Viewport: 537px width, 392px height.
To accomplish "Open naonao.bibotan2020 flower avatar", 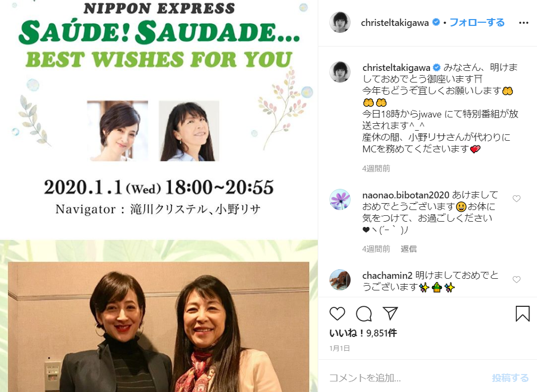I will (x=340, y=199).
